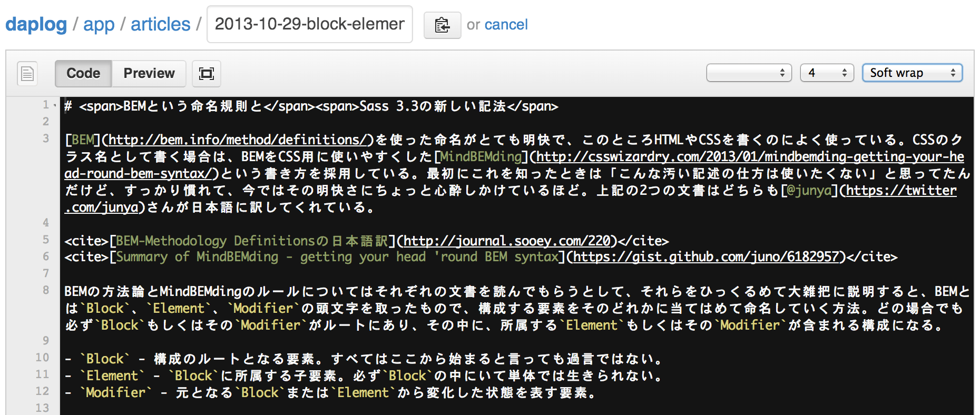Go to the app folder breadcrumb
Image resolution: width=980 pixels, height=415 pixels.
99,24
